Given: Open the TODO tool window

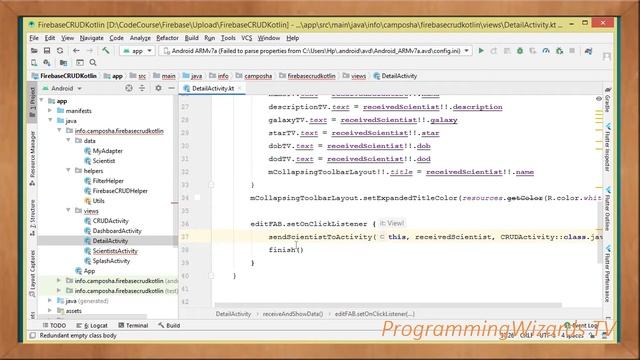Looking at the screenshot, I should [x=54, y=325].
